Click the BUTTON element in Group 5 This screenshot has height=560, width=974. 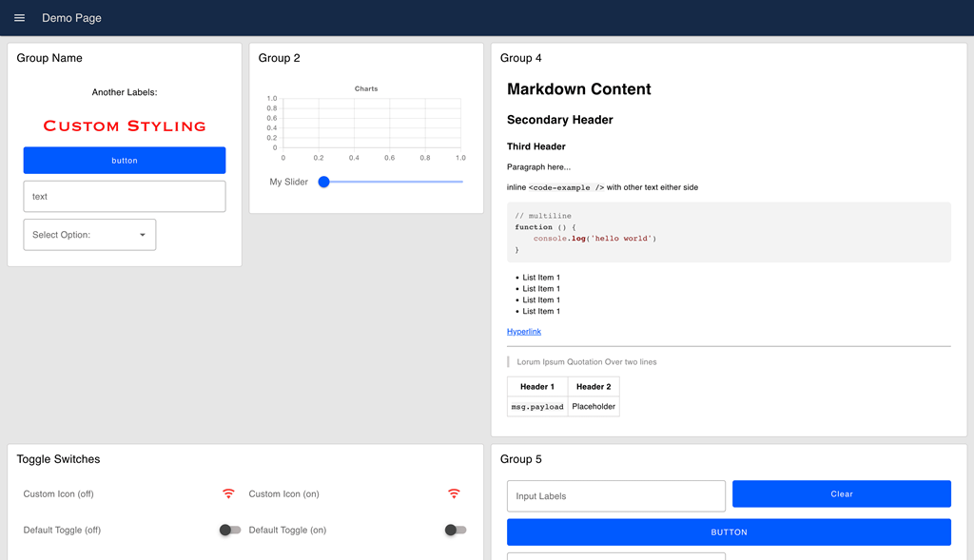(x=729, y=531)
